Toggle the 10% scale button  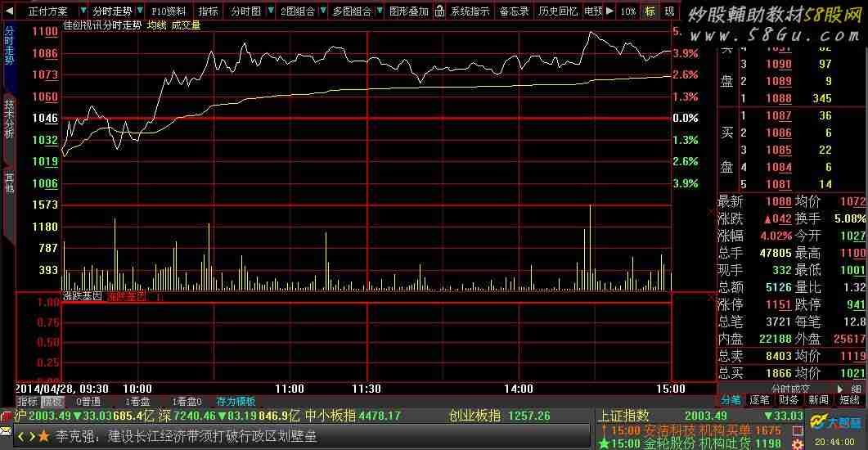(627, 11)
